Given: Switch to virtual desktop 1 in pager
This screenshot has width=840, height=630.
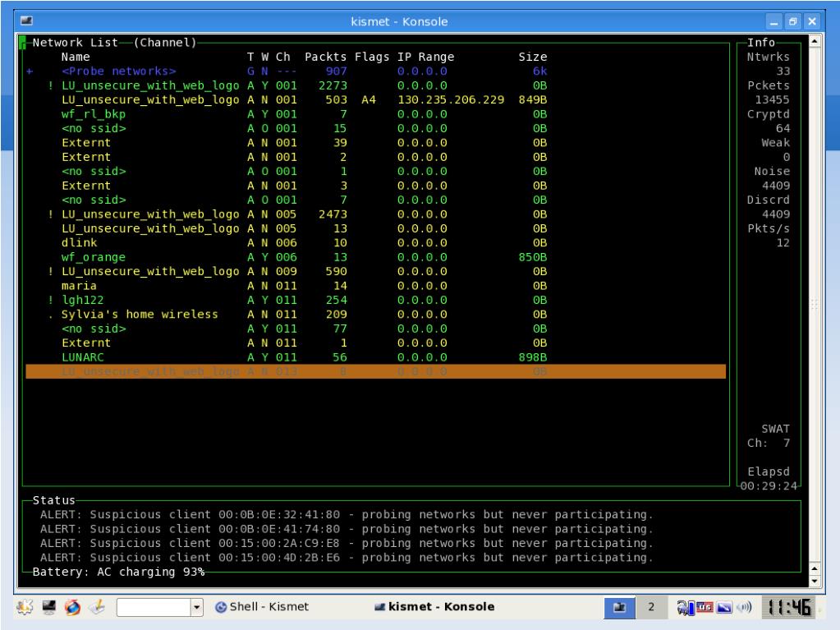Looking at the screenshot, I should (620, 607).
